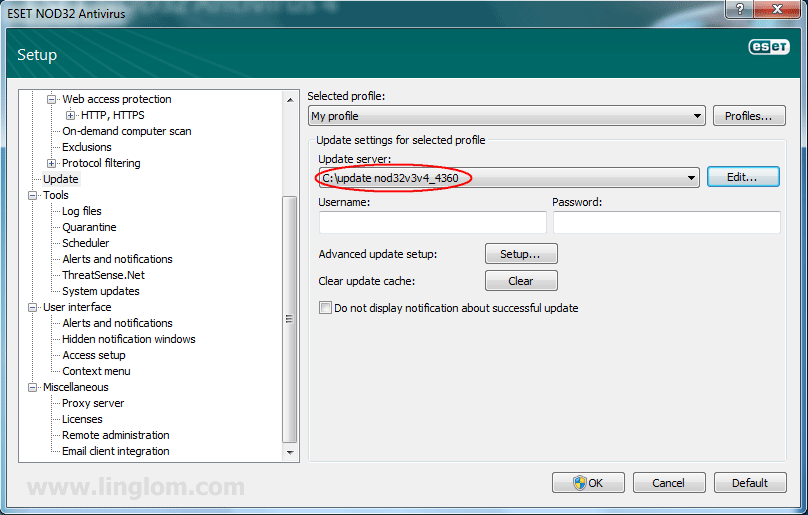The image size is (808, 515).
Task: Click the tree scrollbar down arrow
Action: pyautogui.click(x=290, y=453)
